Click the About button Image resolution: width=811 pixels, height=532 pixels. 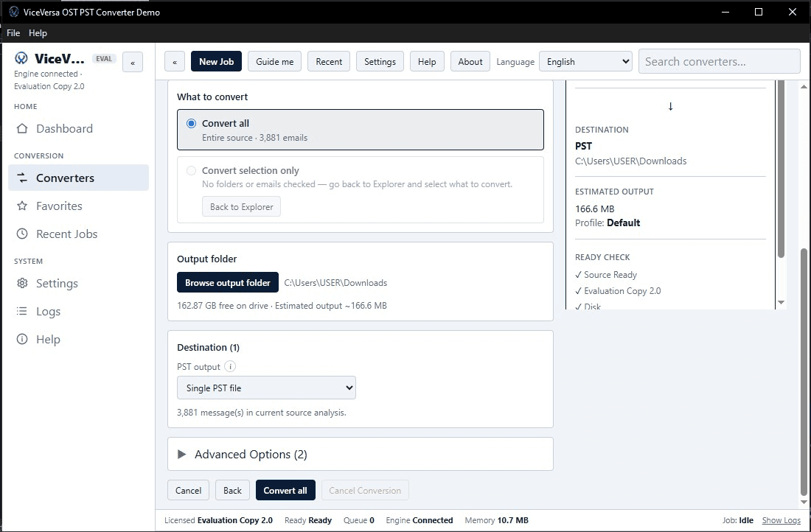coord(470,61)
